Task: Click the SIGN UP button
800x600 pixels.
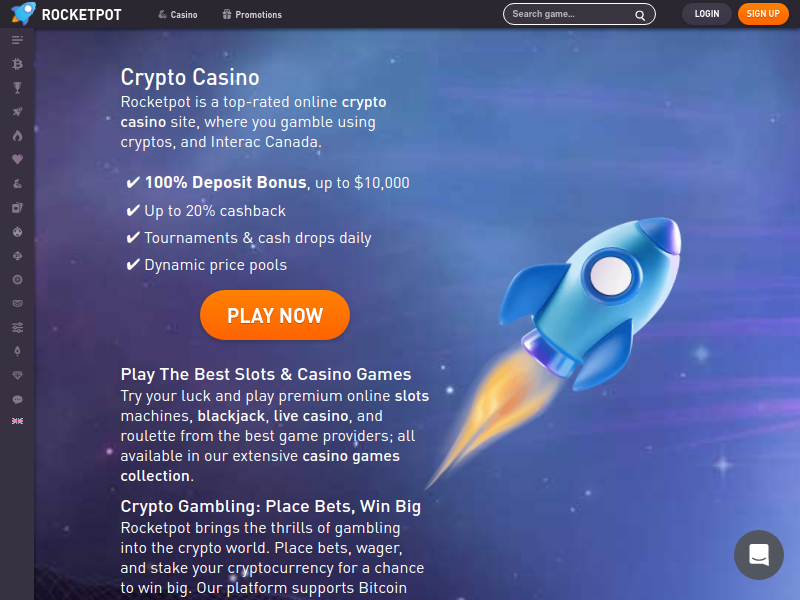Action: coord(763,14)
